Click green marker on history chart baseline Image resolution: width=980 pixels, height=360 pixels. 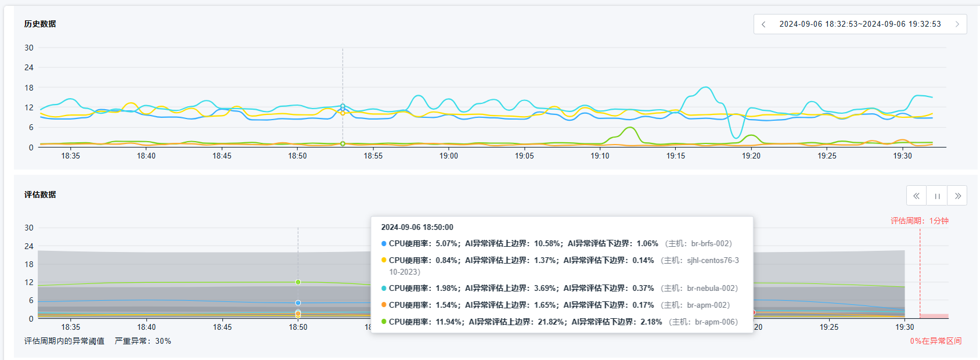click(343, 143)
